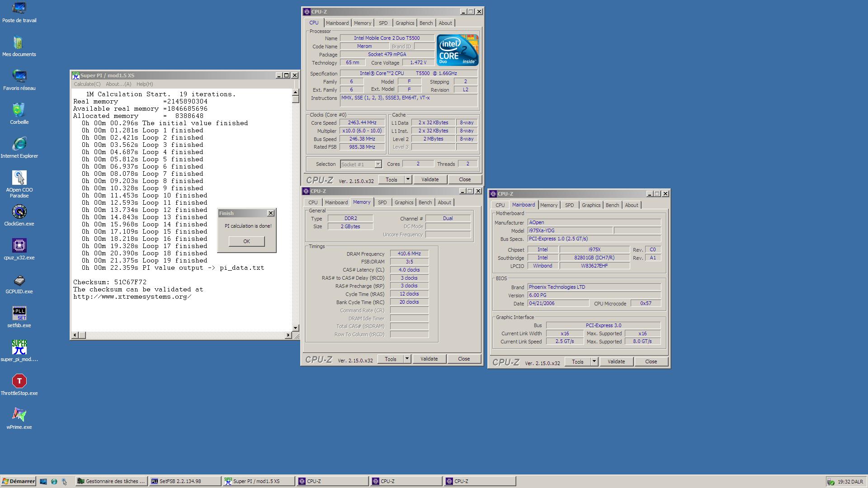Launch setfsb.exe desktop icon
The image size is (868, 488).
pos(19,318)
